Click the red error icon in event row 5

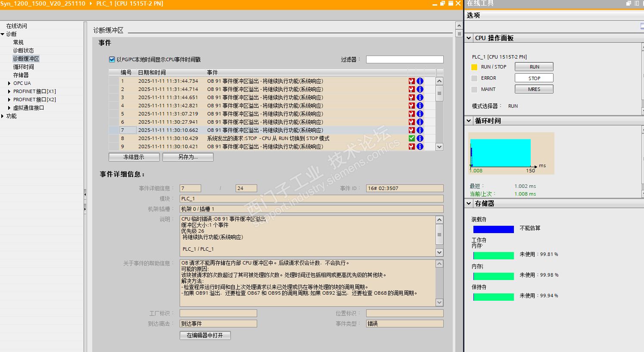pyautogui.click(x=412, y=114)
